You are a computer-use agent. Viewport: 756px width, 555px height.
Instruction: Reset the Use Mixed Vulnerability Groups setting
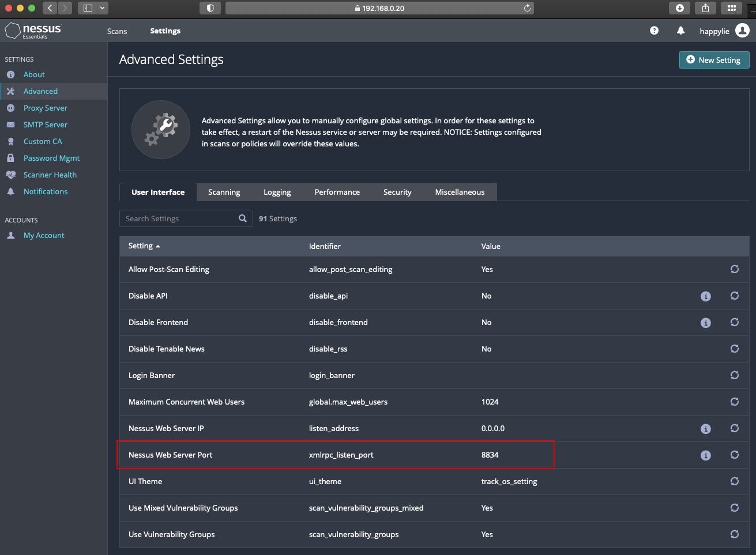(x=734, y=508)
